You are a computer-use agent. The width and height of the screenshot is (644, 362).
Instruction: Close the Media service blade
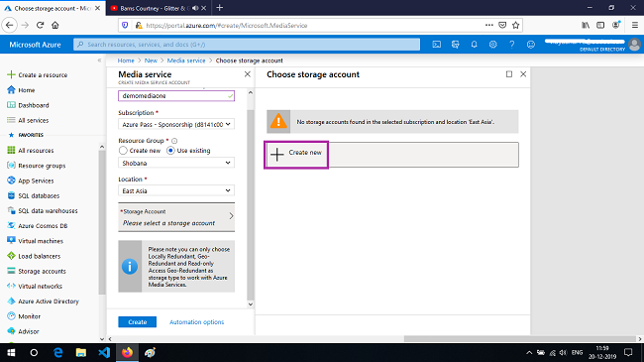click(248, 74)
